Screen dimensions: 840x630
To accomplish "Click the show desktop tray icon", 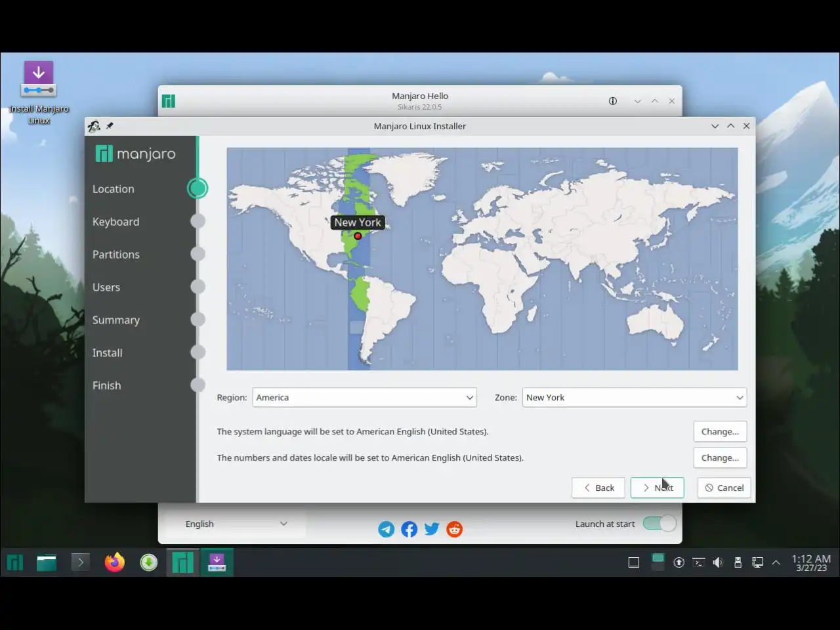I will (634, 562).
